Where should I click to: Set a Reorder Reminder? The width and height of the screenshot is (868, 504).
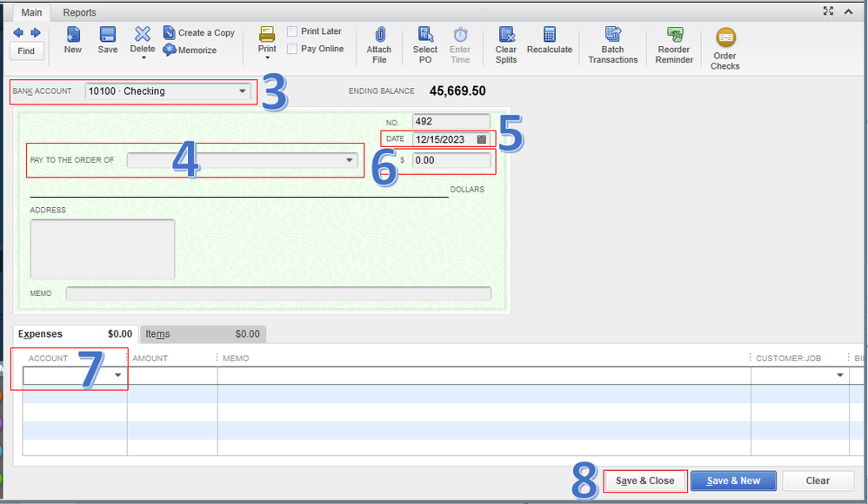tap(674, 45)
